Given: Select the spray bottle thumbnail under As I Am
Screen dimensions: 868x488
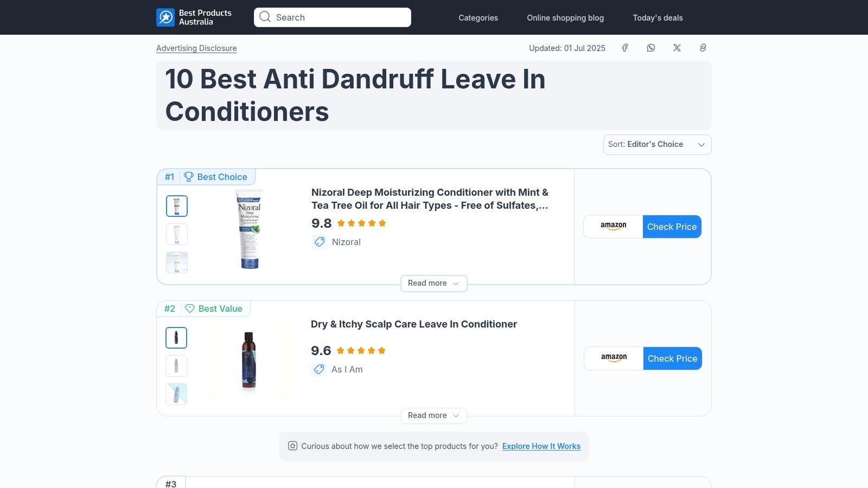Looking at the screenshot, I should (x=176, y=394).
